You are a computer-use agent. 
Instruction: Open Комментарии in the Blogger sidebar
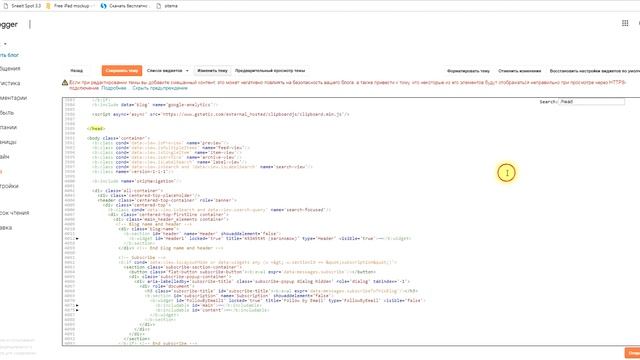tap(13, 98)
